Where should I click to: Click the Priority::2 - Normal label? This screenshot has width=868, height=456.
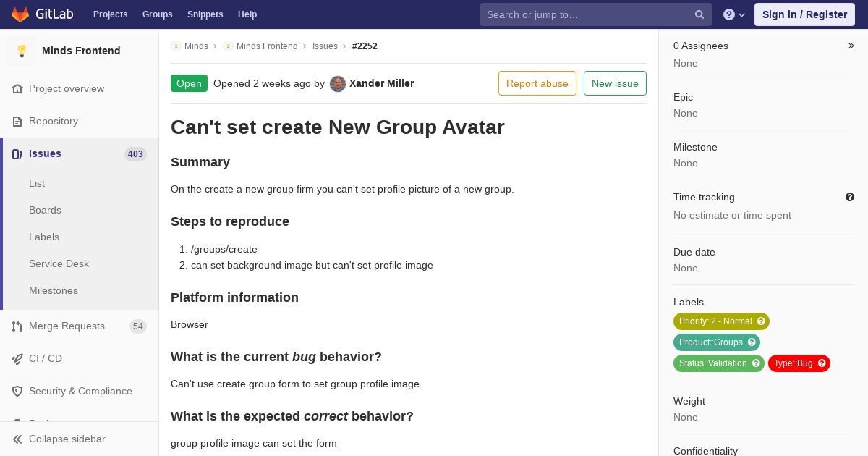(721, 321)
